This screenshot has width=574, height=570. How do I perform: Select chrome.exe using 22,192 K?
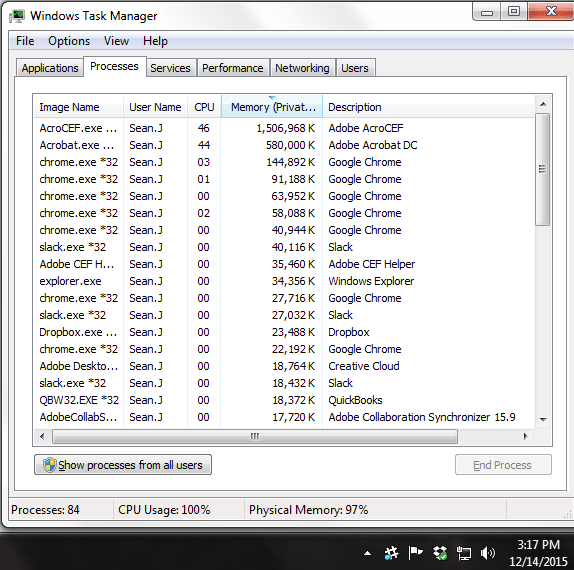(x=284, y=349)
